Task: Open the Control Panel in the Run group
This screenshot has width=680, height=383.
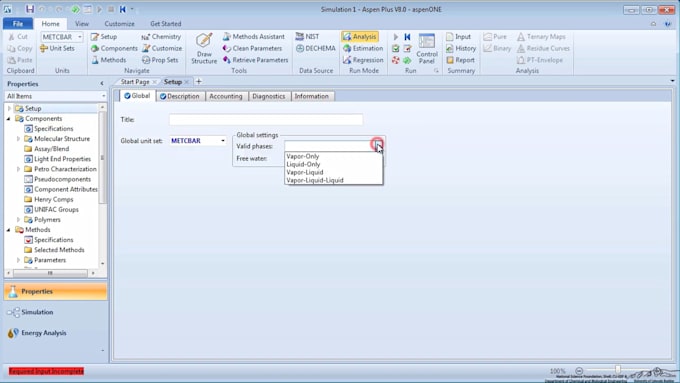Action: pos(427,49)
